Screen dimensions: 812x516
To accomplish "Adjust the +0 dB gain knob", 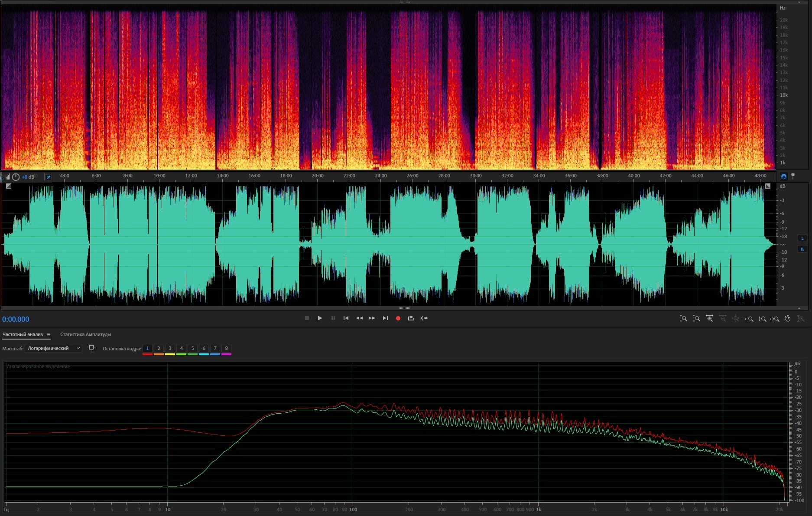I will (x=16, y=177).
